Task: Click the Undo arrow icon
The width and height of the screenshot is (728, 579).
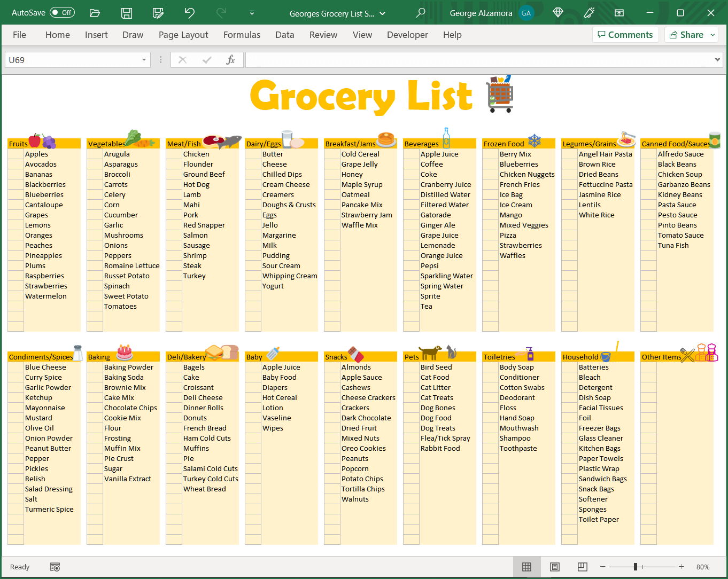Action: pyautogui.click(x=190, y=13)
